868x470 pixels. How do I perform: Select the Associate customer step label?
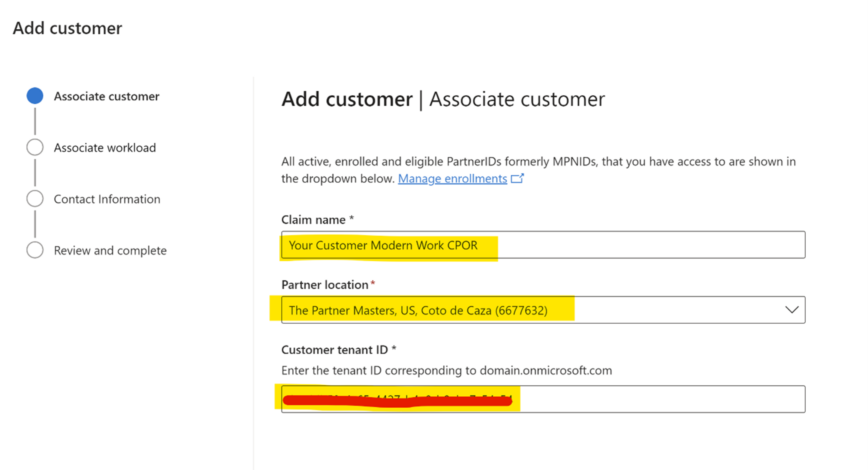(106, 96)
